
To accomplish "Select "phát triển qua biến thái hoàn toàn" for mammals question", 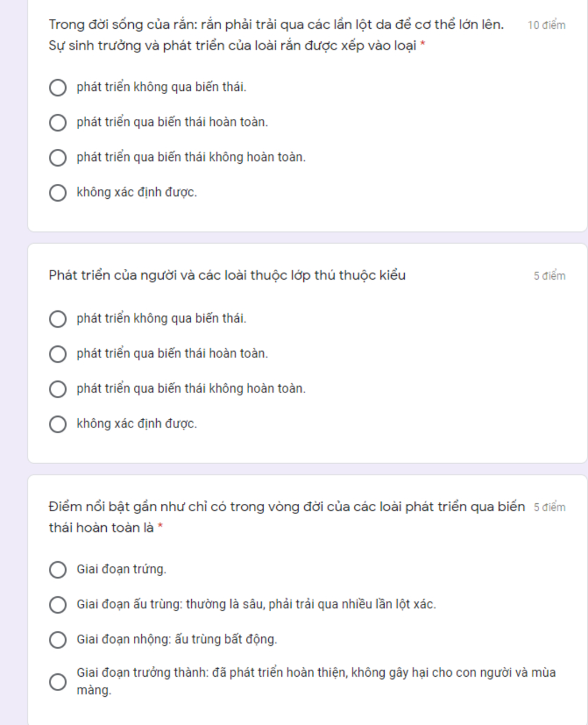I will point(57,354).
